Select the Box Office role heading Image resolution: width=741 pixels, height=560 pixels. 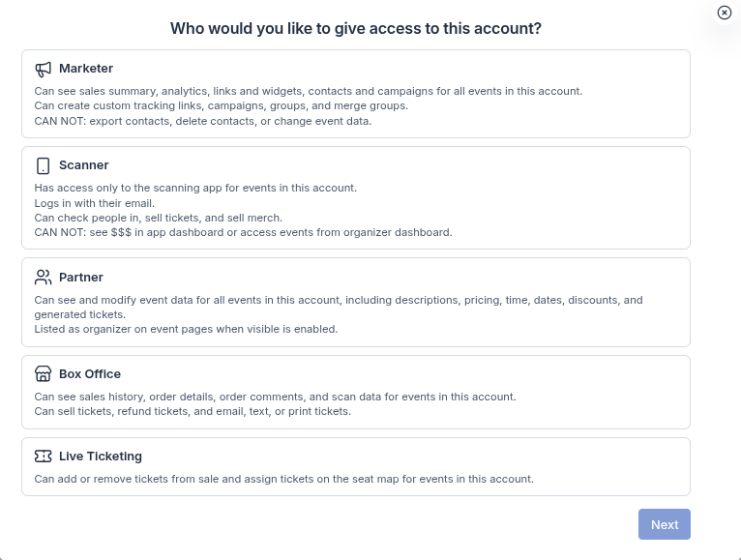[90, 373]
